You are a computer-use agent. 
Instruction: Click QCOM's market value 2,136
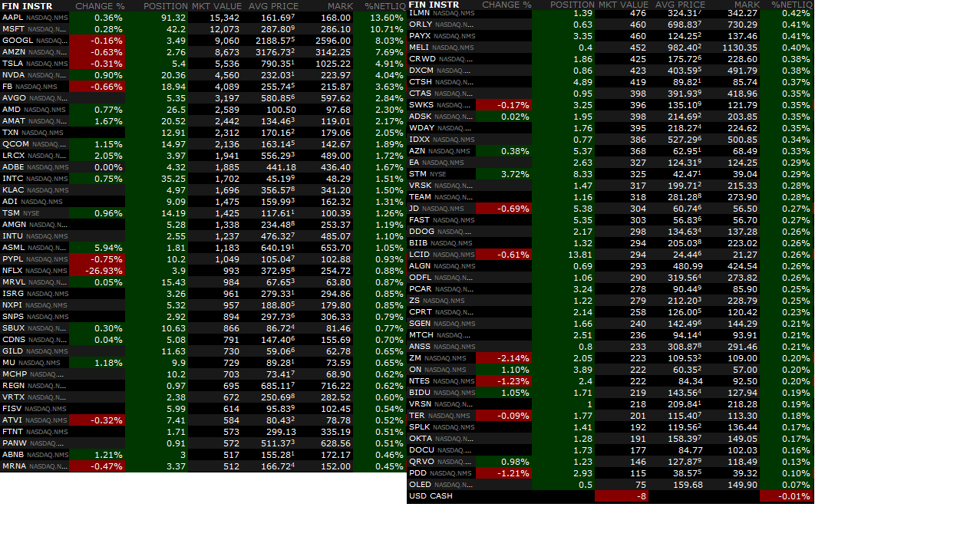216,143
